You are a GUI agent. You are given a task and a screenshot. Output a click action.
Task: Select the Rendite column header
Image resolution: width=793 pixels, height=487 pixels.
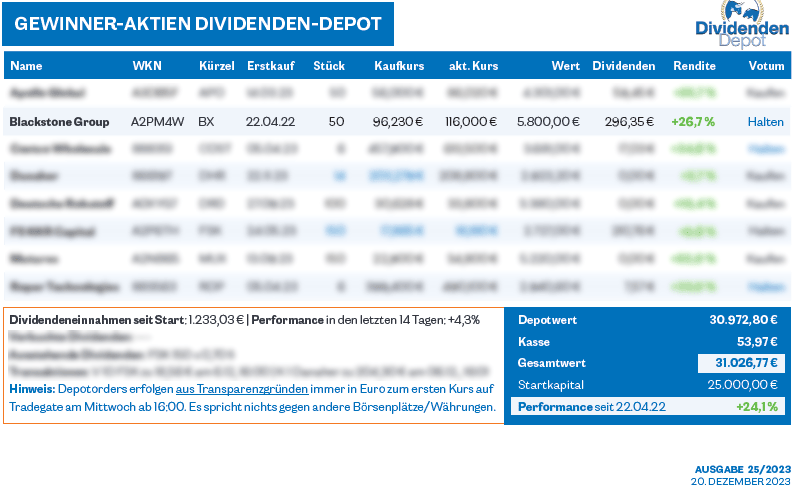pos(694,66)
